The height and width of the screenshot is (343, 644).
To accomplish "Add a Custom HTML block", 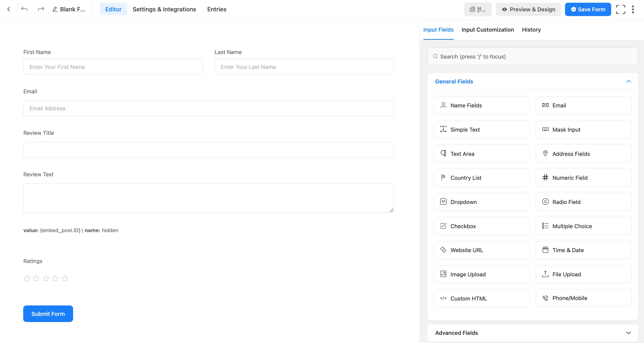I will [482, 298].
